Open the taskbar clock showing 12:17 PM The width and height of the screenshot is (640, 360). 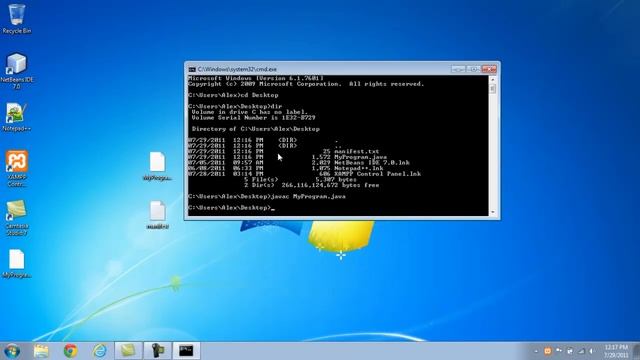coord(616,351)
